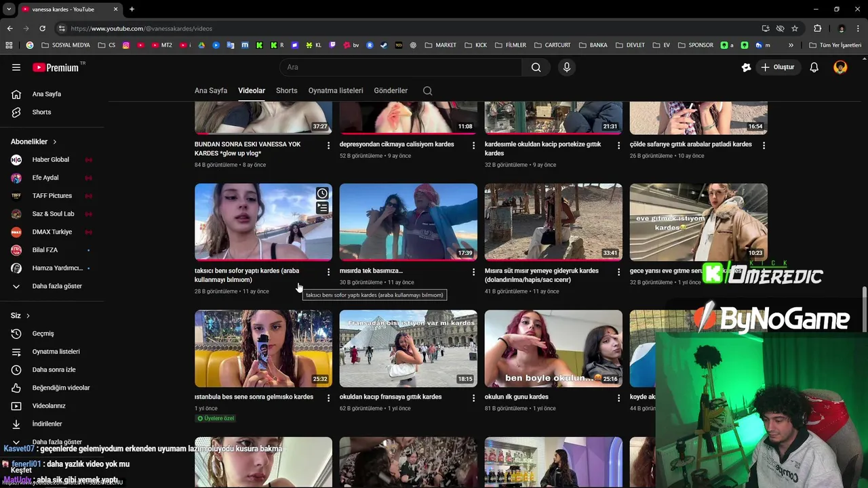This screenshot has height=488, width=868.
Task: Open the Oynatma listeleri channel tab
Action: [336, 90]
